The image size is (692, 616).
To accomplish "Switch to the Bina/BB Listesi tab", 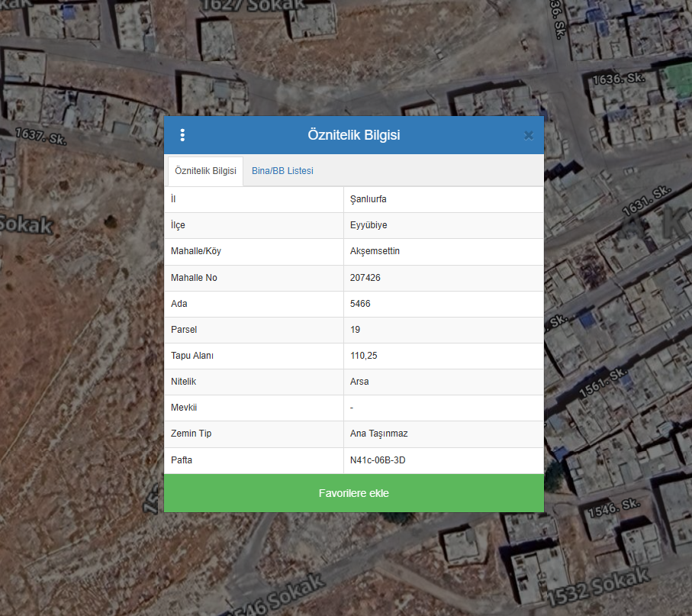I will 282,171.
